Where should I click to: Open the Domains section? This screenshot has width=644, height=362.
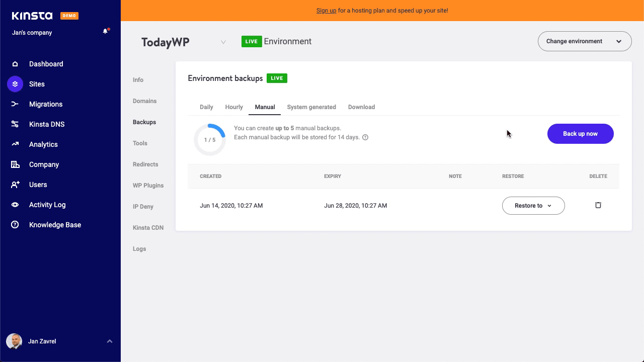[144, 101]
